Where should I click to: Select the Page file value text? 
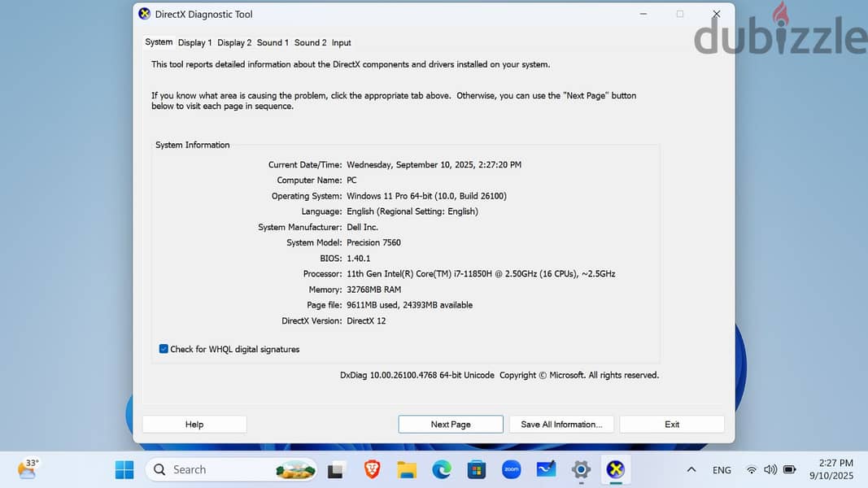[x=410, y=306]
